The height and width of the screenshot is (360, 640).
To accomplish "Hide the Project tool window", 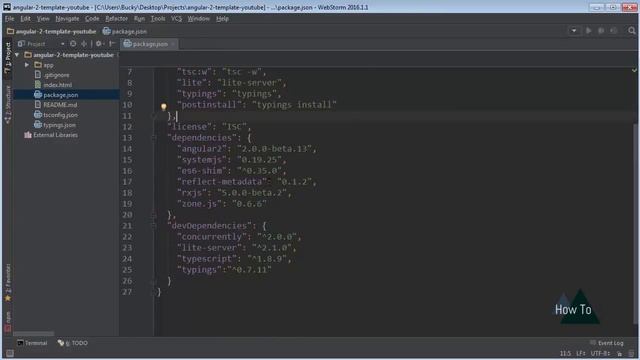I will coord(112,44).
